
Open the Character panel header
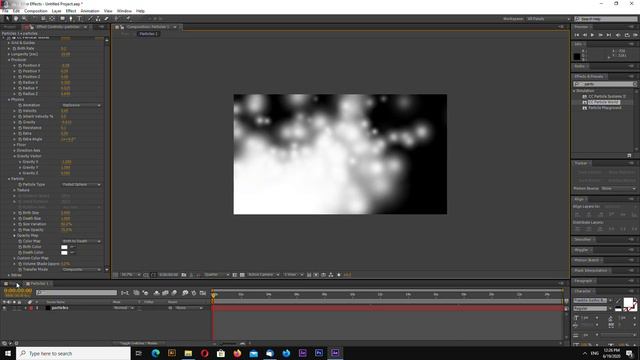(582, 291)
